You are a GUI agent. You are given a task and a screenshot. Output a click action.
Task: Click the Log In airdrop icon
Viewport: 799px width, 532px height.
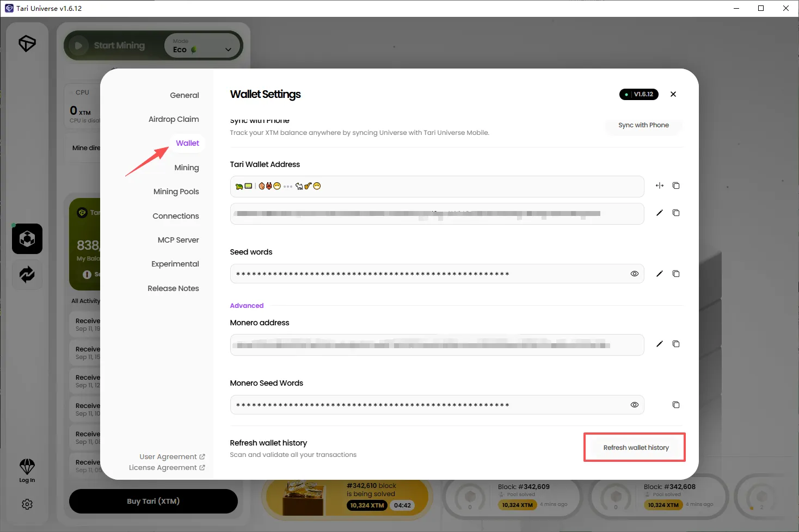pos(27,471)
